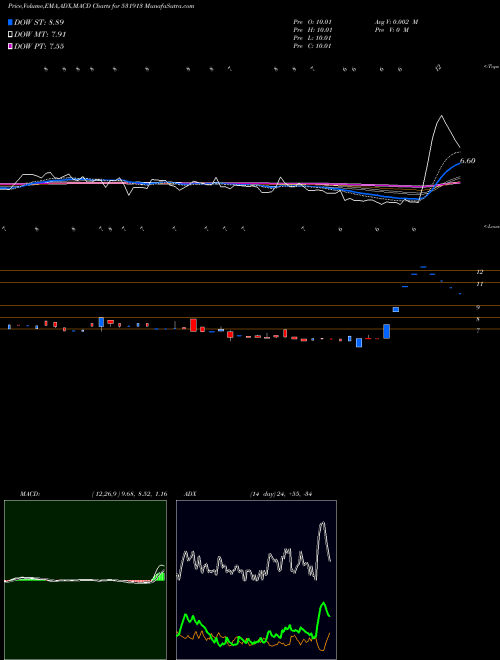Screen dimensions: 500x660
Task: Click the 'MACD:' panel label
Action: tap(30, 494)
